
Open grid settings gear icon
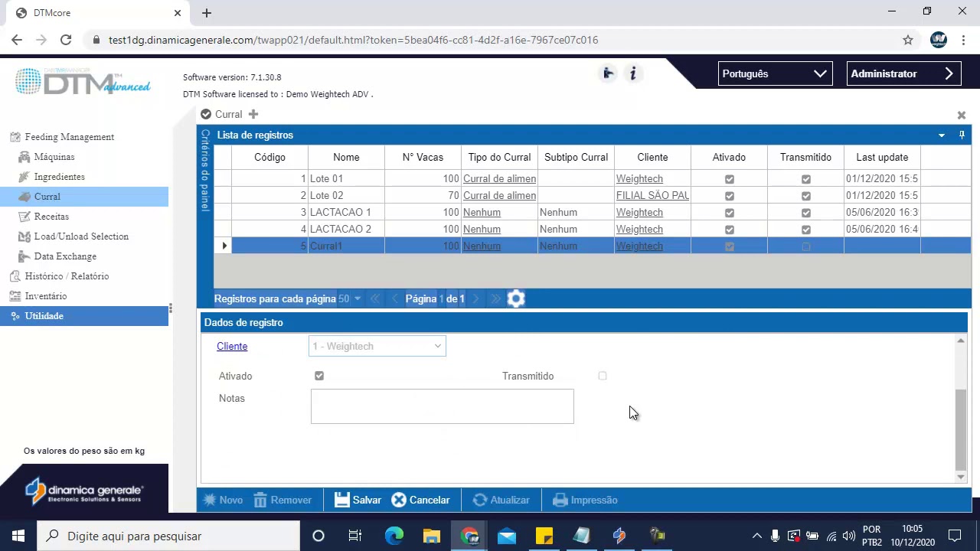click(x=516, y=298)
